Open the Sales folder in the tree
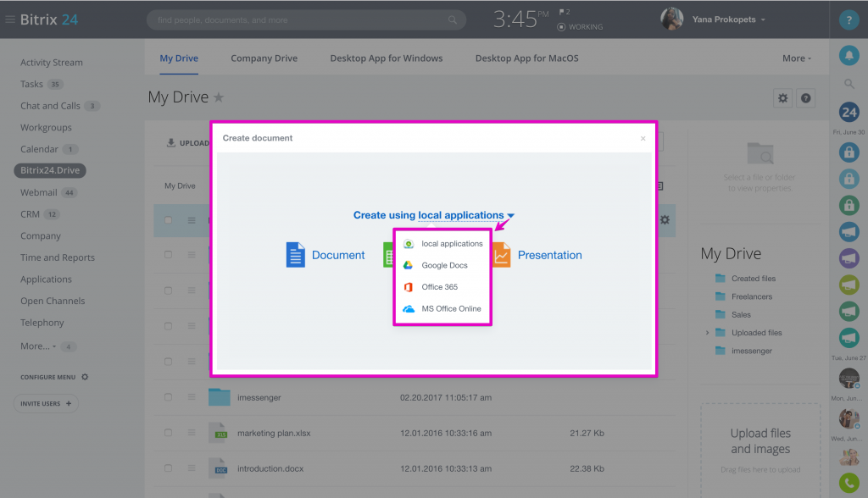Image resolution: width=868 pixels, height=498 pixels. point(741,315)
